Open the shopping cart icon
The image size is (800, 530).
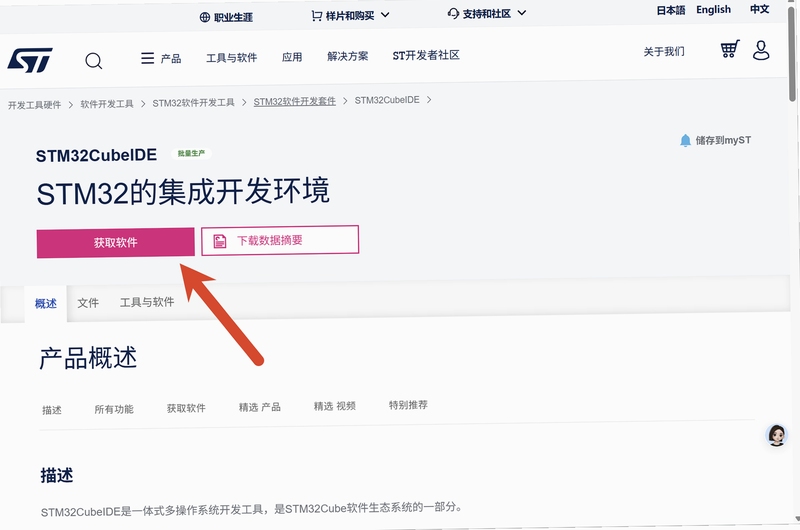pyautogui.click(x=730, y=49)
